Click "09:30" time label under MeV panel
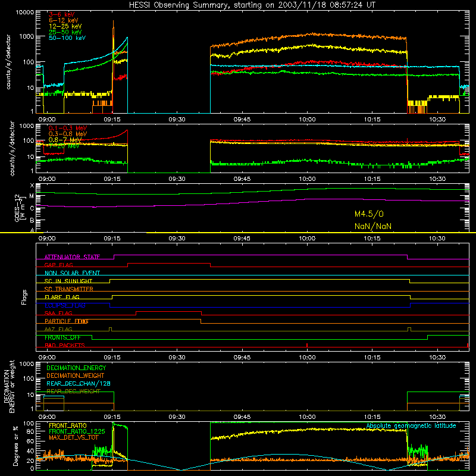The width and height of the screenshot is (476, 476). (x=177, y=179)
